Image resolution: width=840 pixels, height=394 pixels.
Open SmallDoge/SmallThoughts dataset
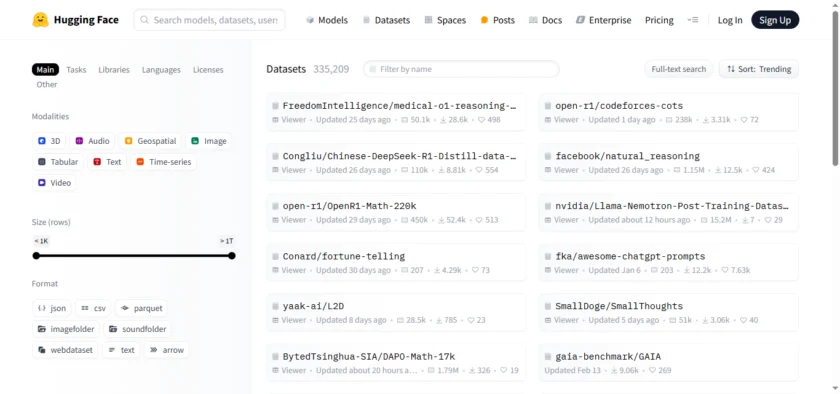click(x=669, y=312)
